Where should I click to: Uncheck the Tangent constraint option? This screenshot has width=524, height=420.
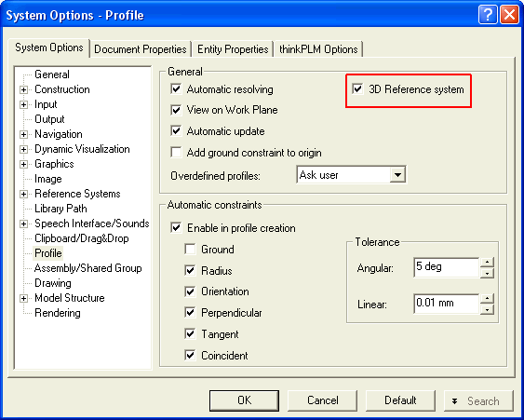point(190,333)
